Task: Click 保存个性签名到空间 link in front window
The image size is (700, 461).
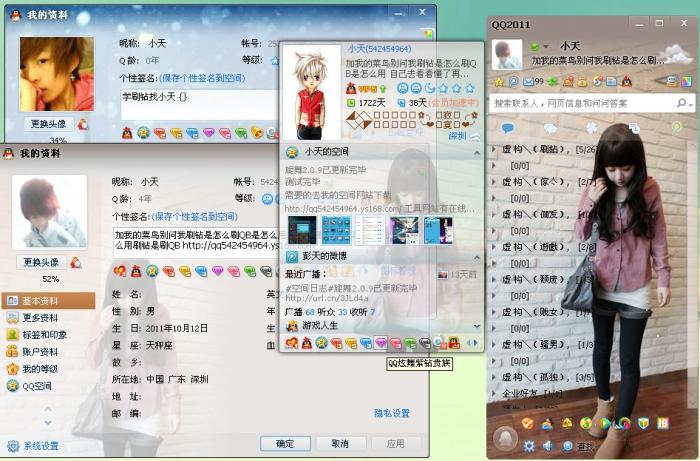Action: click(195, 217)
